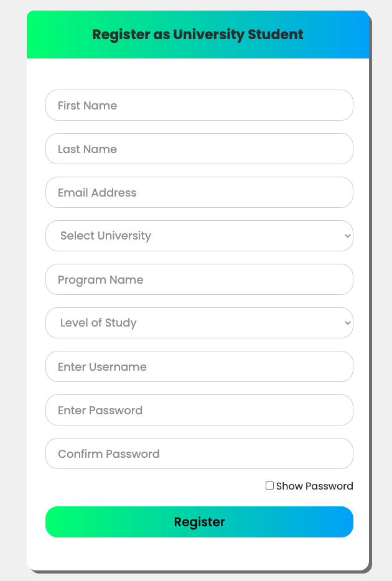Click the First Name placeholder text
The width and height of the screenshot is (392, 581).
click(x=87, y=106)
